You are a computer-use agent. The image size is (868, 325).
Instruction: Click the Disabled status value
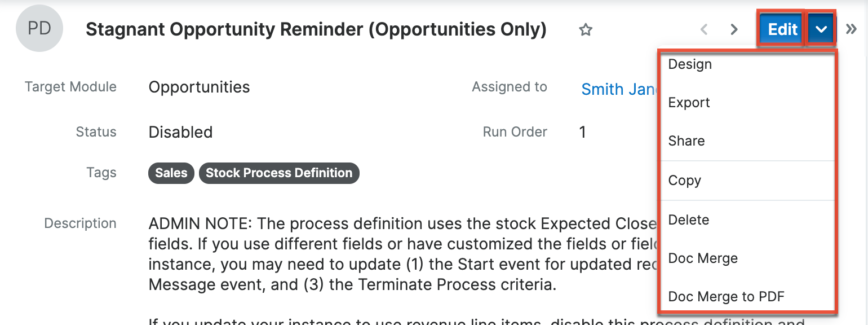click(x=180, y=133)
